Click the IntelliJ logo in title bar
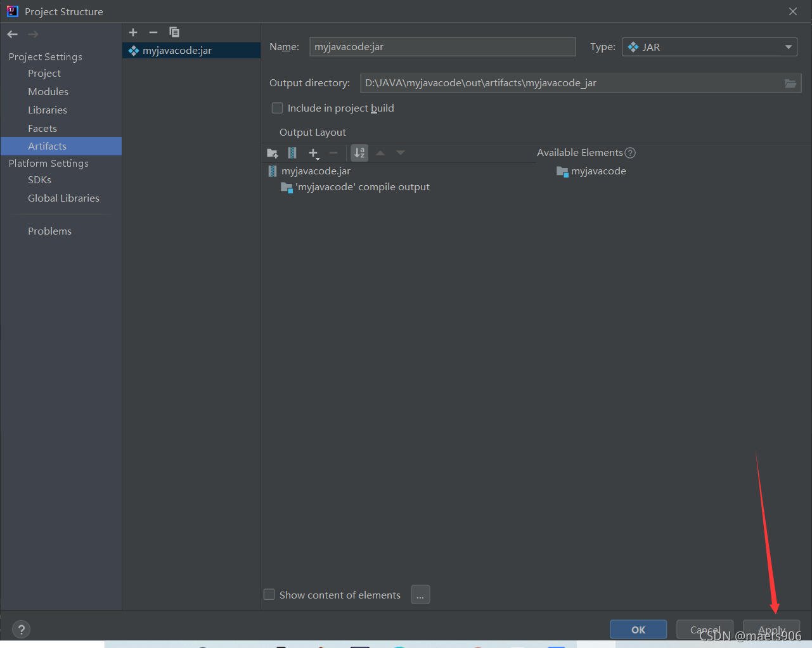Image resolution: width=812 pixels, height=648 pixels. pos(13,11)
